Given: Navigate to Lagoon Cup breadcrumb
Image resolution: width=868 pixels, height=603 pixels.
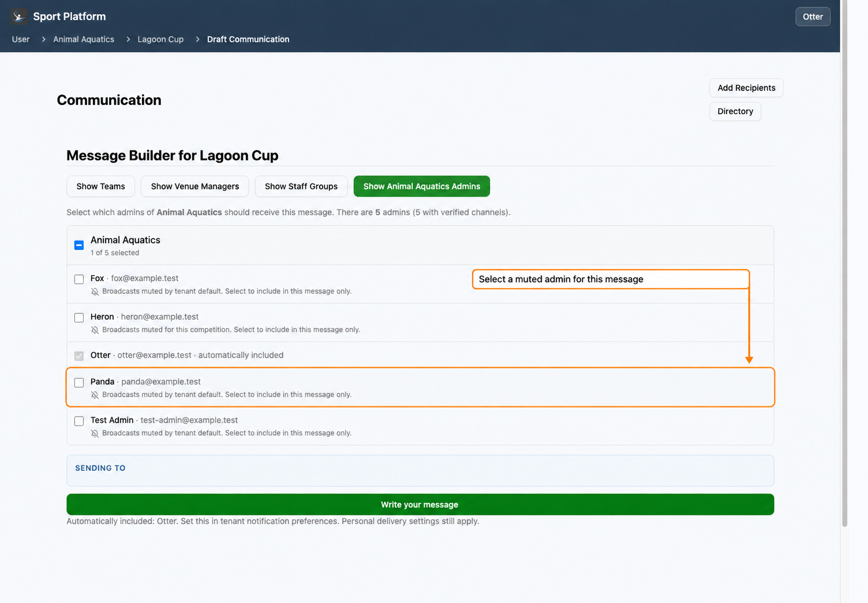Looking at the screenshot, I should point(160,39).
